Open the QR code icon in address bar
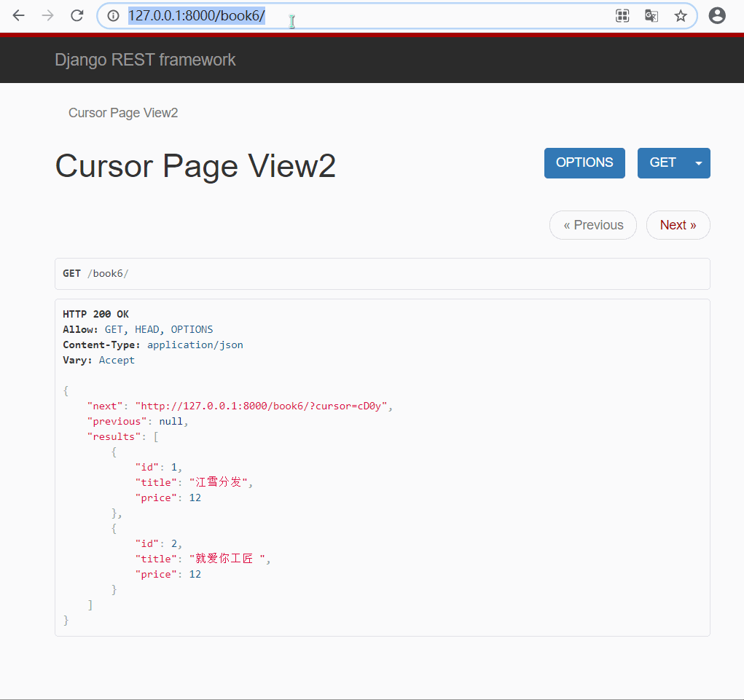Screen dimensions: 744x700 (x=622, y=16)
